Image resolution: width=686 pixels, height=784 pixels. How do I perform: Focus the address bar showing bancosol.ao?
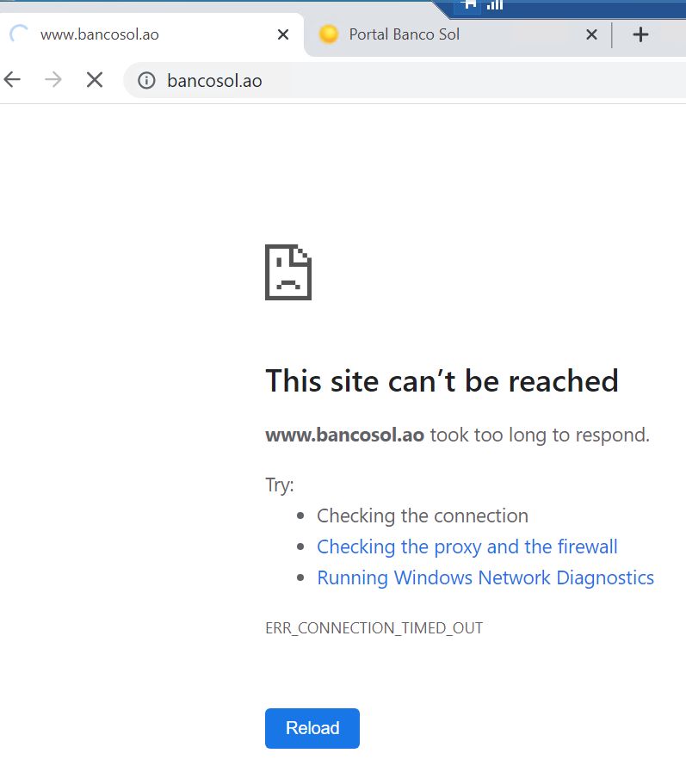[387, 81]
